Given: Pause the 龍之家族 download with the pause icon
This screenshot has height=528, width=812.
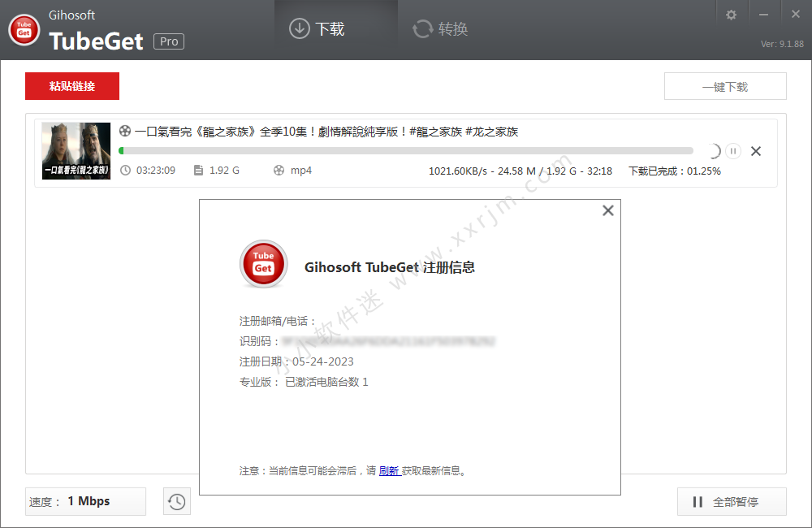Looking at the screenshot, I should coord(732,151).
